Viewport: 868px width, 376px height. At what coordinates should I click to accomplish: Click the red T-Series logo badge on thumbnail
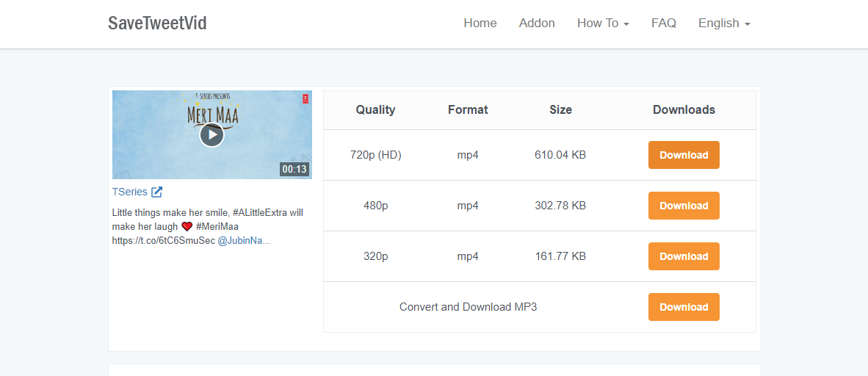click(305, 98)
